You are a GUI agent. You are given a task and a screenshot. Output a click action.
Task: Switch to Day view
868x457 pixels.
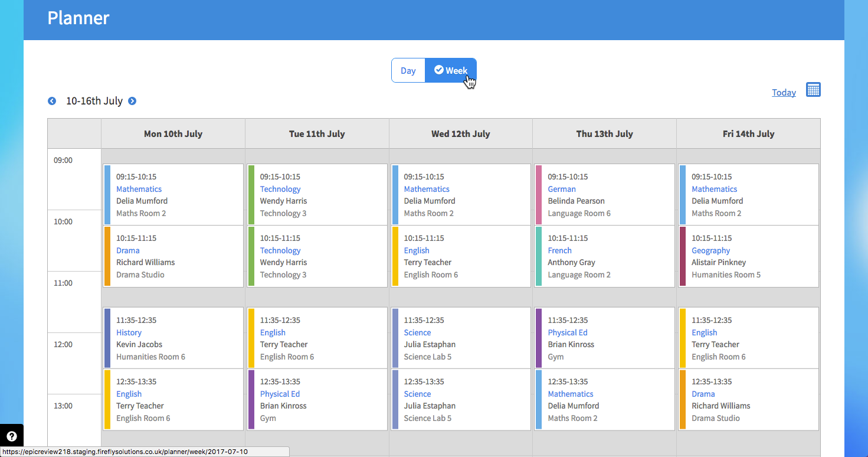coord(408,71)
